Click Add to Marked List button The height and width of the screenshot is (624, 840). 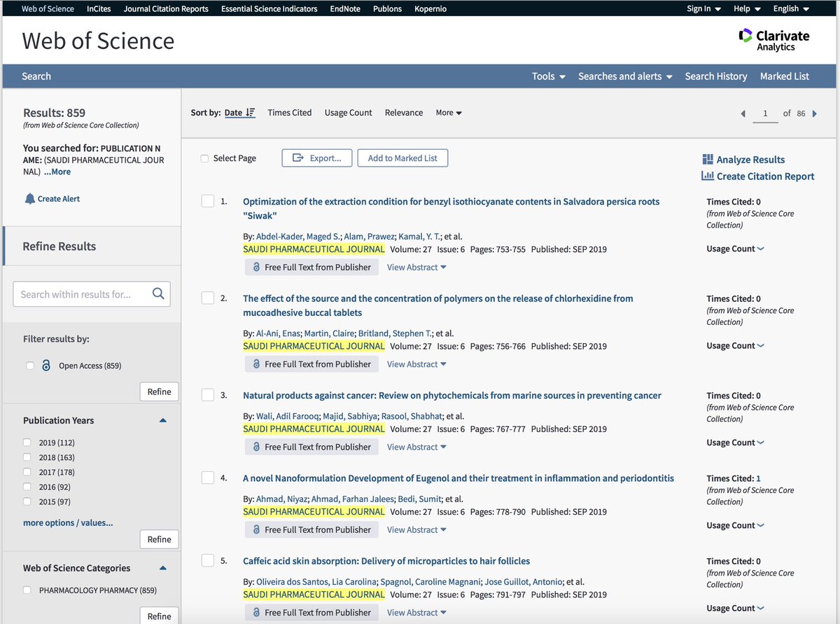[402, 158]
